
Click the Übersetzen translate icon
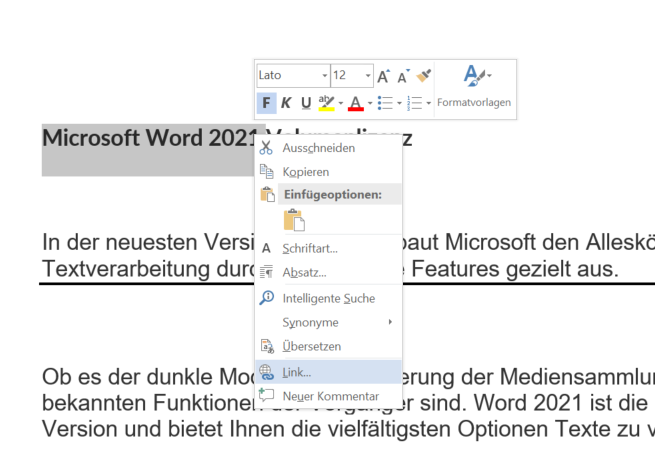267,346
